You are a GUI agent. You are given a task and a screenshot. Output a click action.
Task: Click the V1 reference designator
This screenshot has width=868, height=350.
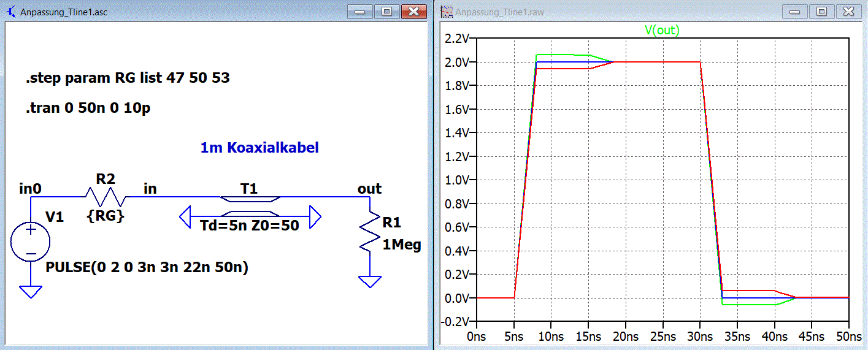tap(55, 216)
